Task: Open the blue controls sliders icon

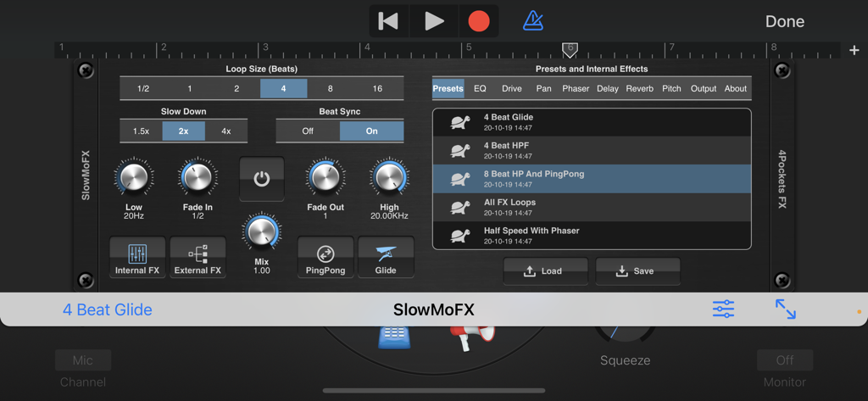Action: tap(723, 309)
